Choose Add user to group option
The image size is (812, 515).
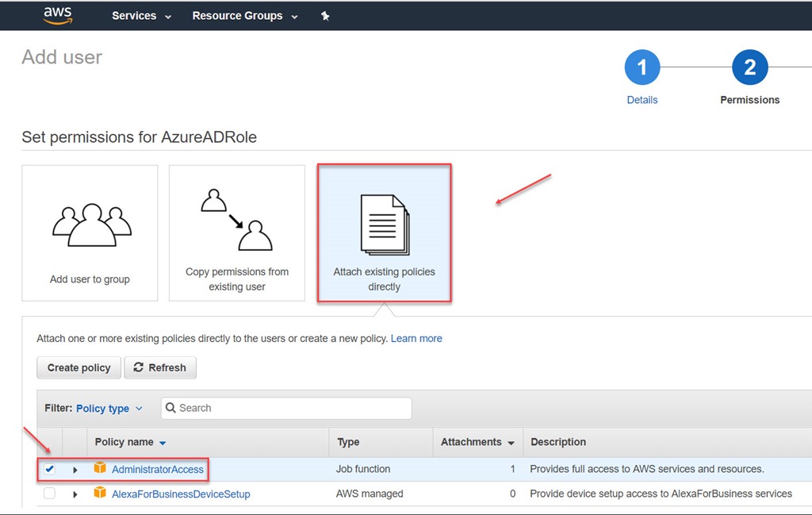[90, 233]
